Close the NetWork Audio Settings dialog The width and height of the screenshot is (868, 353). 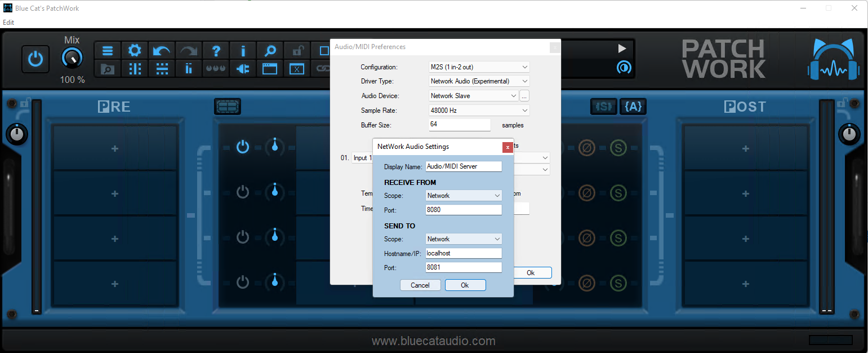click(x=508, y=147)
